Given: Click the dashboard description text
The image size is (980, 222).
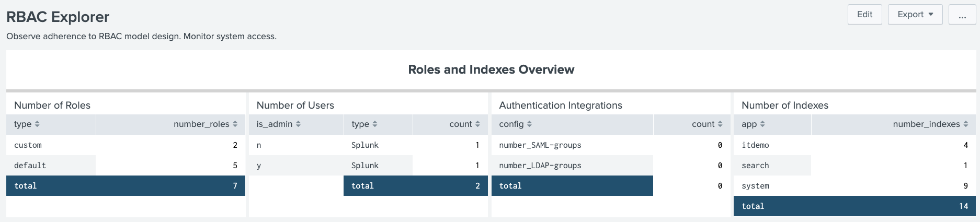Looking at the screenshot, I should point(142,37).
